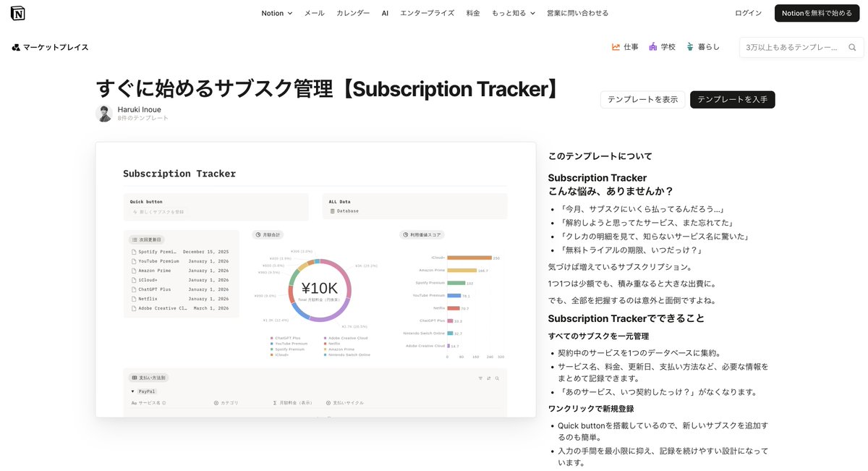Image resolution: width=868 pixels, height=471 pixels.
Task: Go to the AI menu item
Action: 385,13
